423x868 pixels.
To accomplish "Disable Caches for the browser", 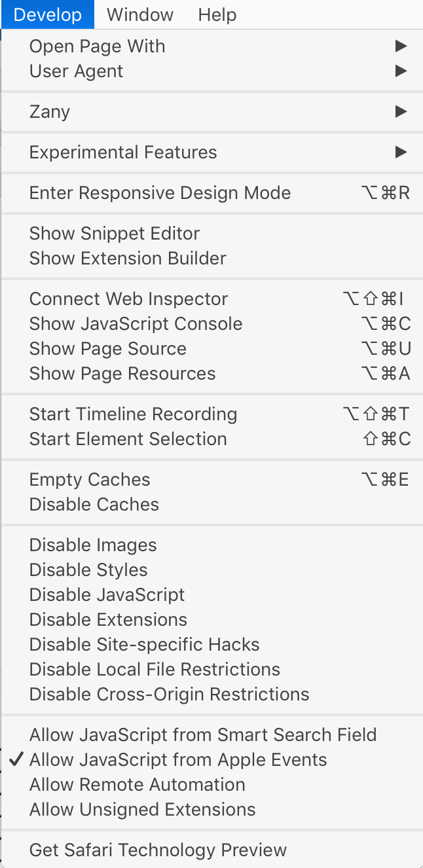I will [92, 504].
